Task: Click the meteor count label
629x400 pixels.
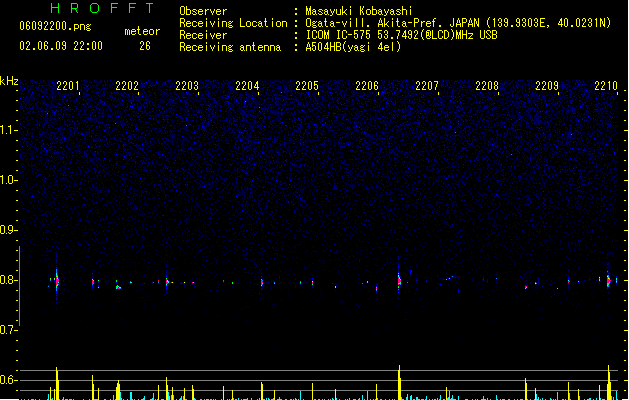Action: tap(142, 31)
